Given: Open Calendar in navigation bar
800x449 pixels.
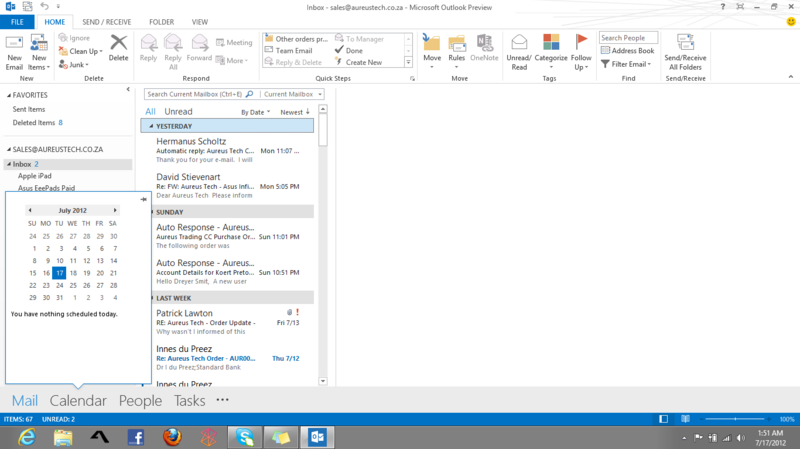Looking at the screenshot, I should point(78,401).
